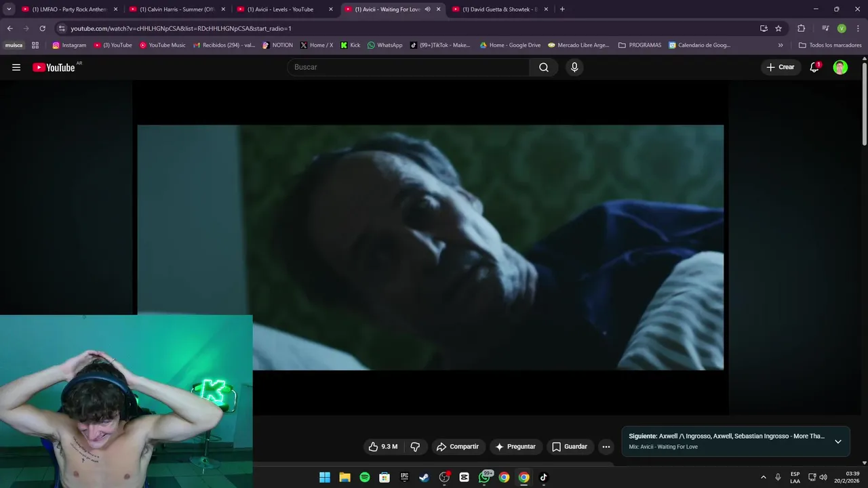Click the Preguntar button

(x=516, y=447)
